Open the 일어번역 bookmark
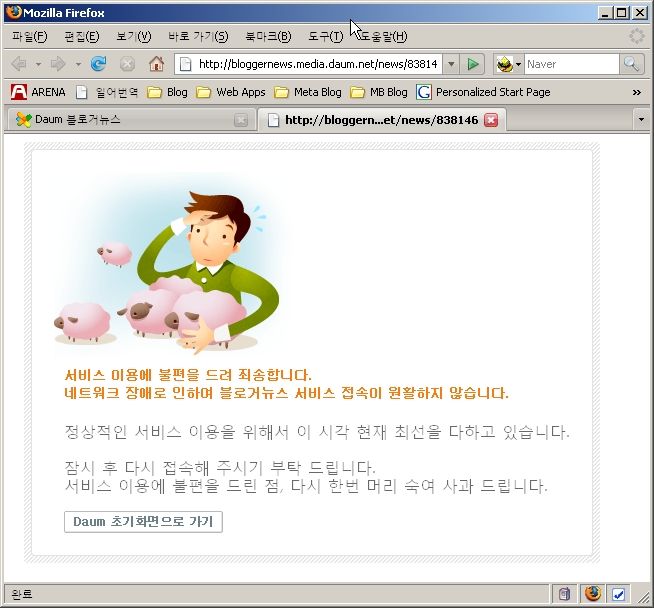The height and width of the screenshot is (608, 654). click(x=107, y=92)
